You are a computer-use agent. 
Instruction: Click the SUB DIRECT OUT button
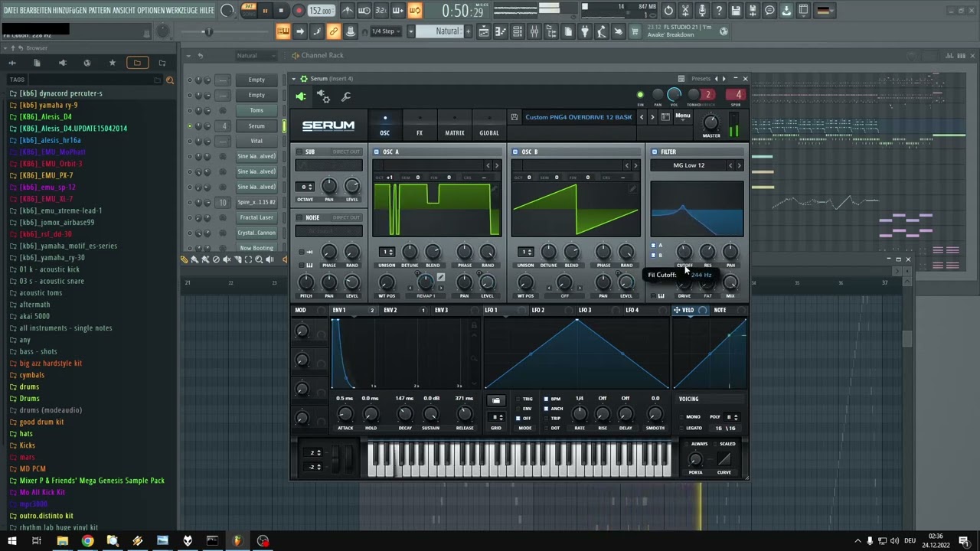click(346, 152)
